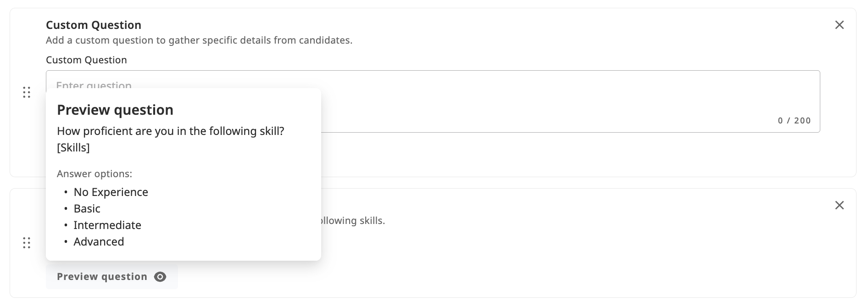Click the six-dot reorder icon beside the bottom card
This screenshot has height=302, width=868.
click(x=27, y=243)
